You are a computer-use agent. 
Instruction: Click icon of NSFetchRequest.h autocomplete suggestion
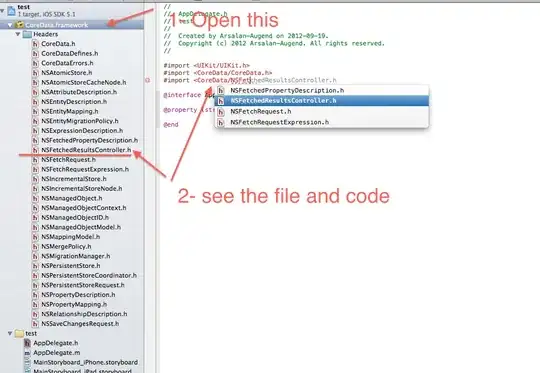221,112
